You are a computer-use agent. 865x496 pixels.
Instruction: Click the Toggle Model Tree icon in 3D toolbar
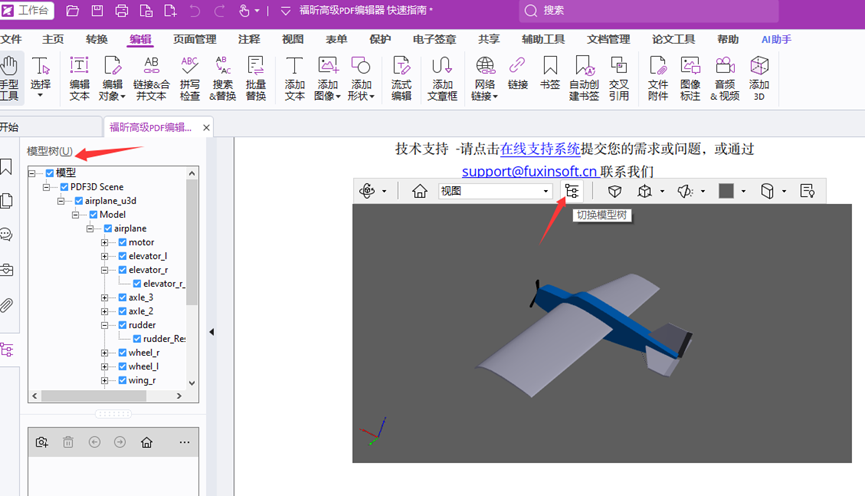(572, 191)
